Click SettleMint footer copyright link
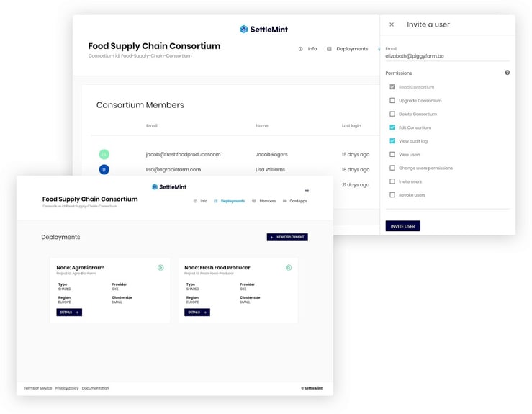532x414 pixels. pos(312,388)
